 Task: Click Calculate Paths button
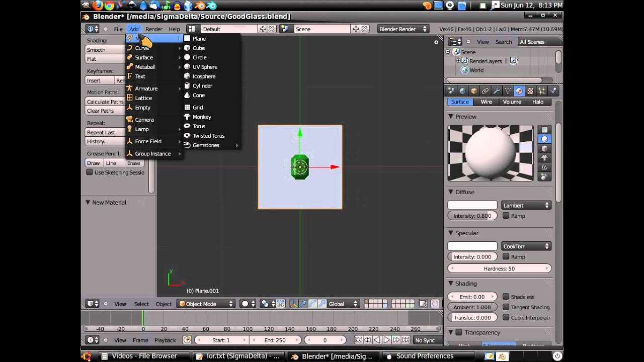[x=105, y=102]
